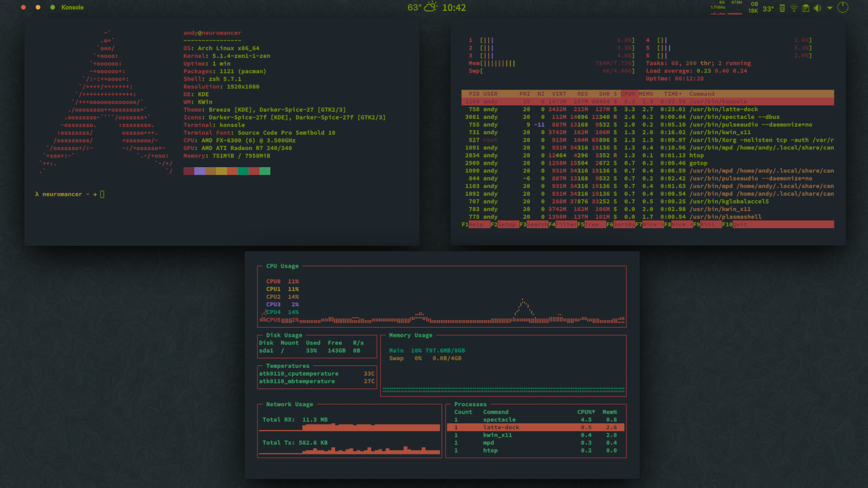868x488 pixels.
Task: Click the purple color swatch in neofetch output
Action: coord(200,171)
